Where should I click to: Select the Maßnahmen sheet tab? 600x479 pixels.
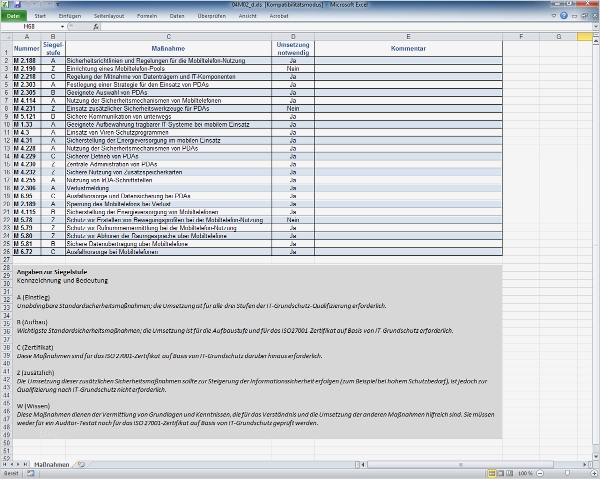[x=52, y=464]
